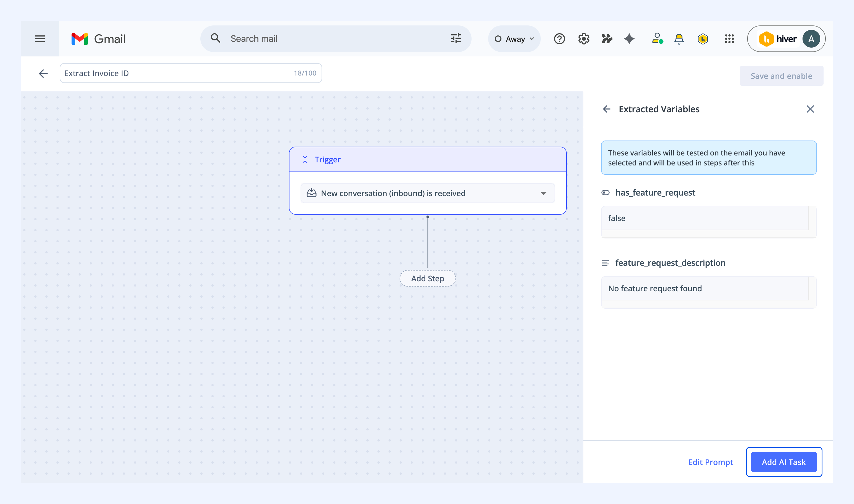The width and height of the screenshot is (854, 504).
Task: Click the toggle icon beside has_feature_request
Action: coord(605,193)
